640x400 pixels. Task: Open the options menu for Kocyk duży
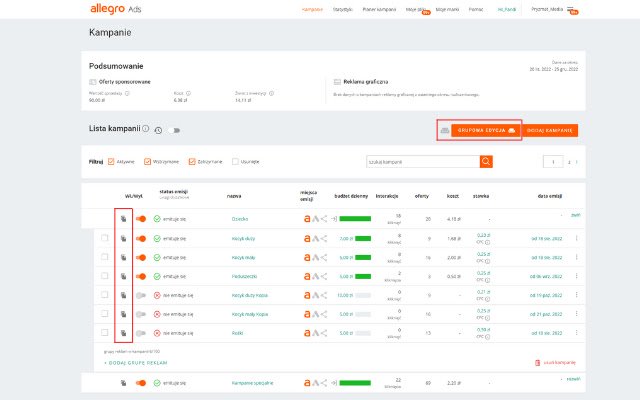coord(576,238)
